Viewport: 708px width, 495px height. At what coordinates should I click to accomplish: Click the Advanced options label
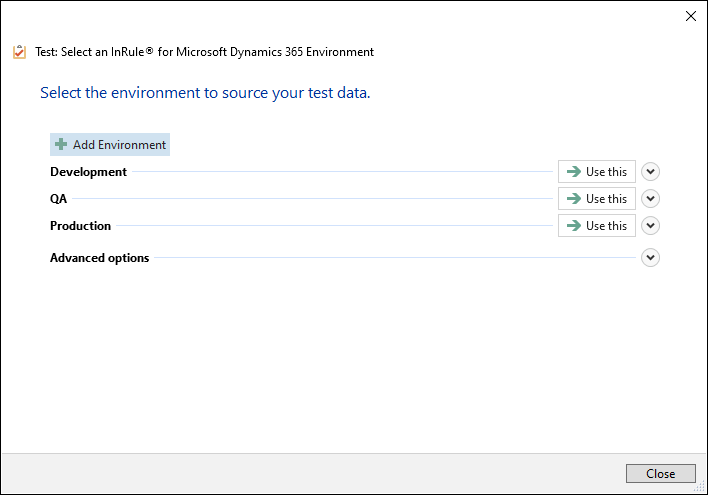pyautogui.click(x=99, y=258)
